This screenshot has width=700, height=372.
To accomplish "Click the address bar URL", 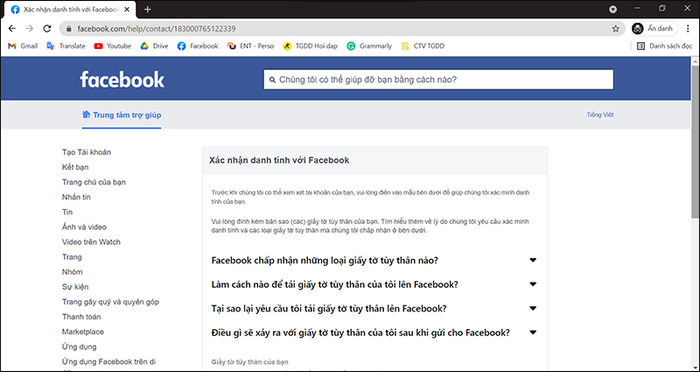I will pyautogui.click(x=156, y=29).
